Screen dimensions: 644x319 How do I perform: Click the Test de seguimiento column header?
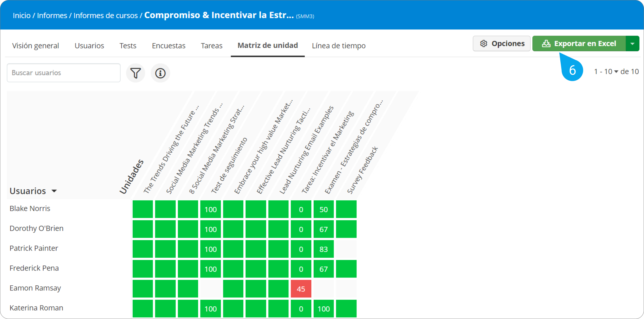(229, 165)
